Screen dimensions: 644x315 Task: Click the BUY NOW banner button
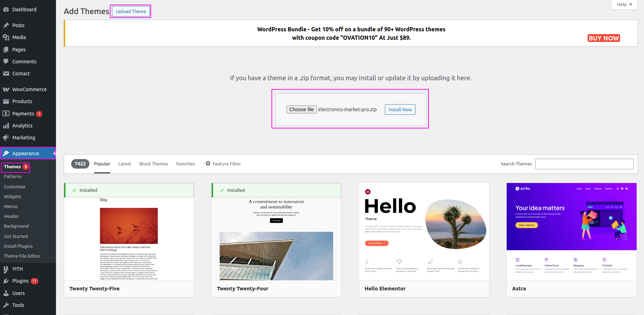click(604, 38)
